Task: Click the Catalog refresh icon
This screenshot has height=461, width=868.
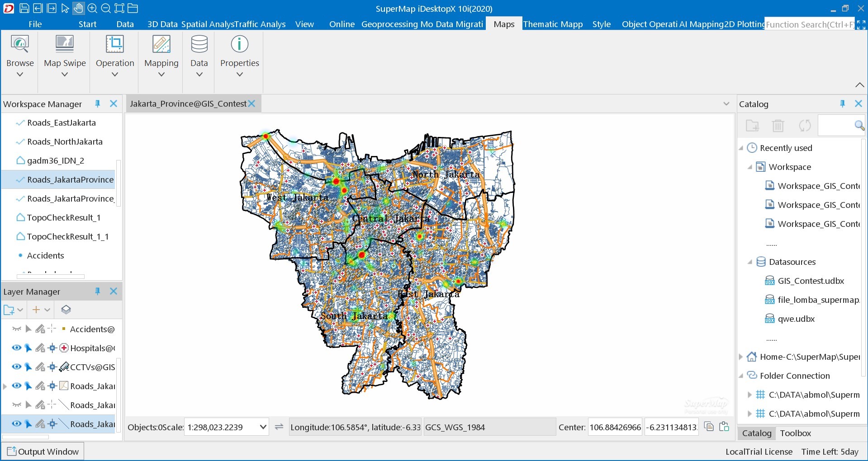Action: point(805,126)
